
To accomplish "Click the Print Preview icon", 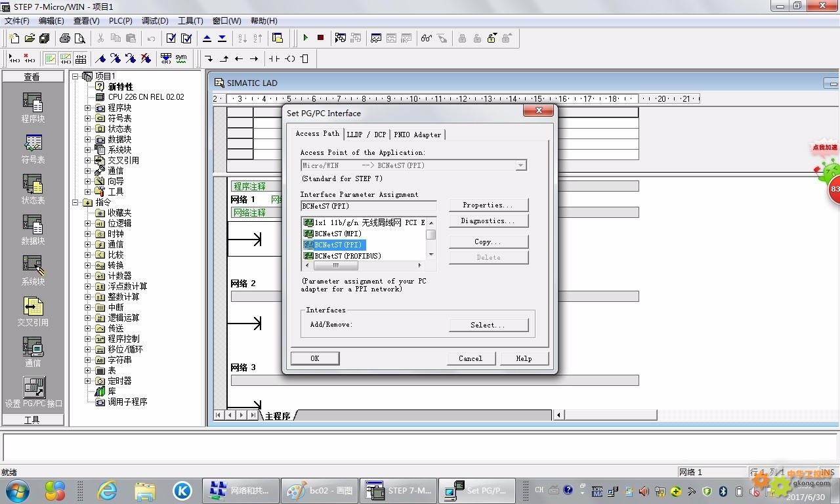I will pyautogui.click(x=79, y=38).
